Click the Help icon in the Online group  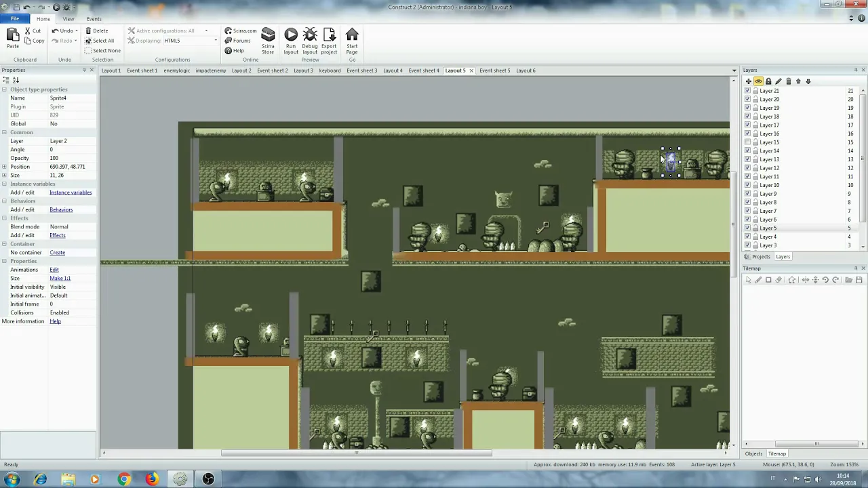pyautogui.click(x=229, y=51)
